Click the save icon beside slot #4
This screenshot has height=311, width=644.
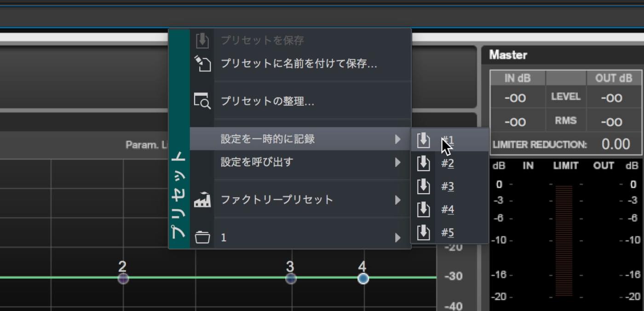[423, 209]
